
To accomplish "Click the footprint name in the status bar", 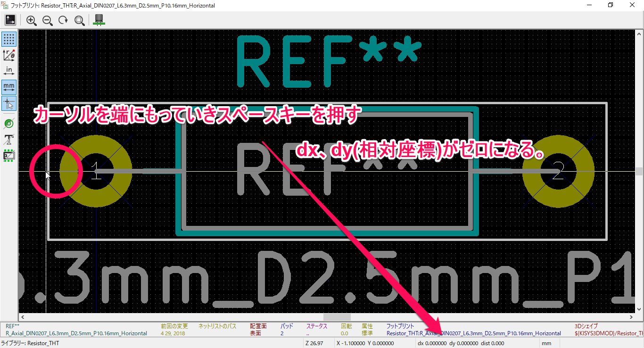I will click(471, 333).
